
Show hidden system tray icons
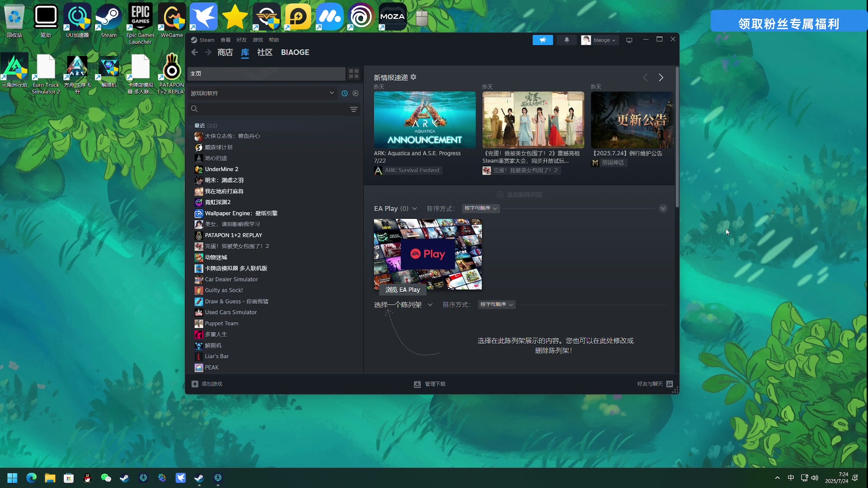point(777,478)
